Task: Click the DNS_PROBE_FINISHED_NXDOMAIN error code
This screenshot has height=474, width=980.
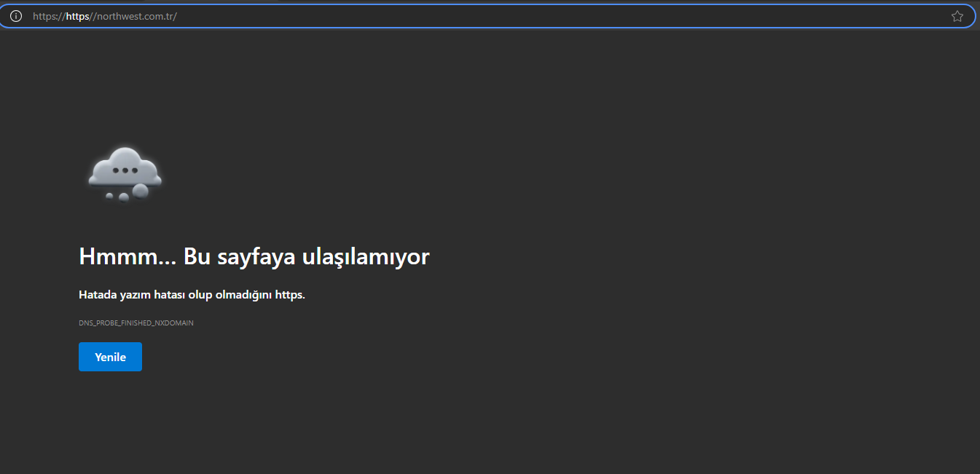Action: coord(136,323)
